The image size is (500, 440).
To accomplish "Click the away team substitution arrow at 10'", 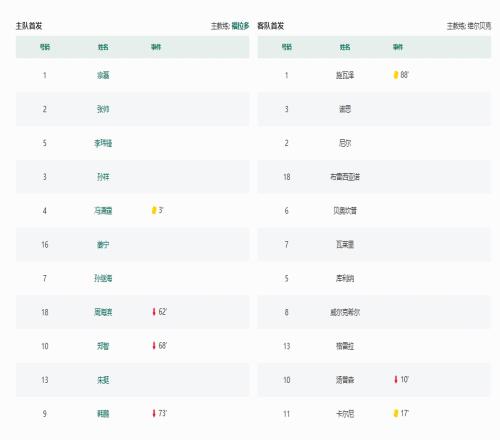I will pyautogui.click(x=396, y=380).
